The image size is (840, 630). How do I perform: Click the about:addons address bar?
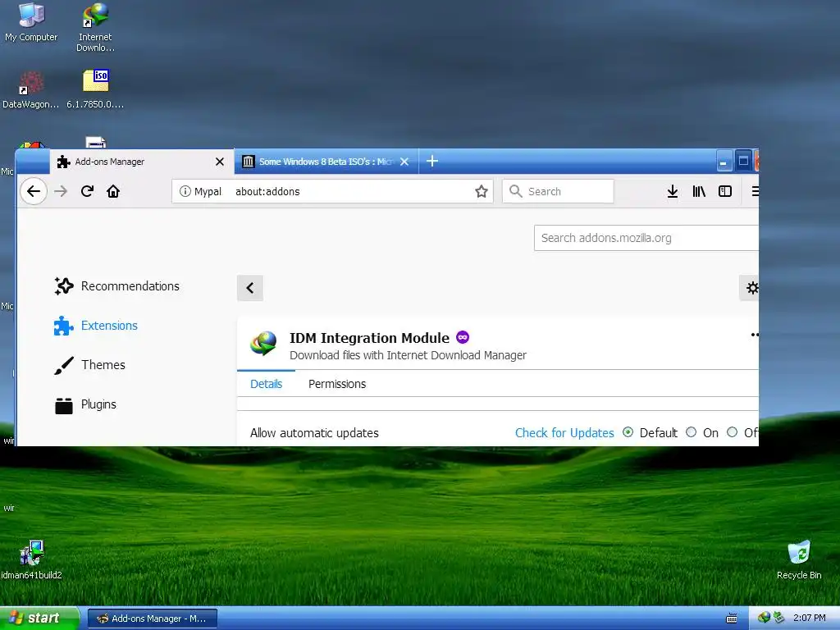click(332, 191)
